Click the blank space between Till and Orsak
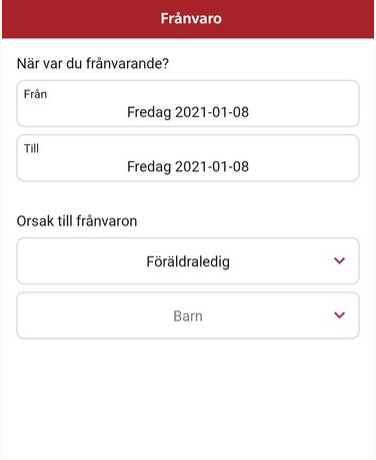Viewport: 376px width, 460px height. [x=188, y=198]
